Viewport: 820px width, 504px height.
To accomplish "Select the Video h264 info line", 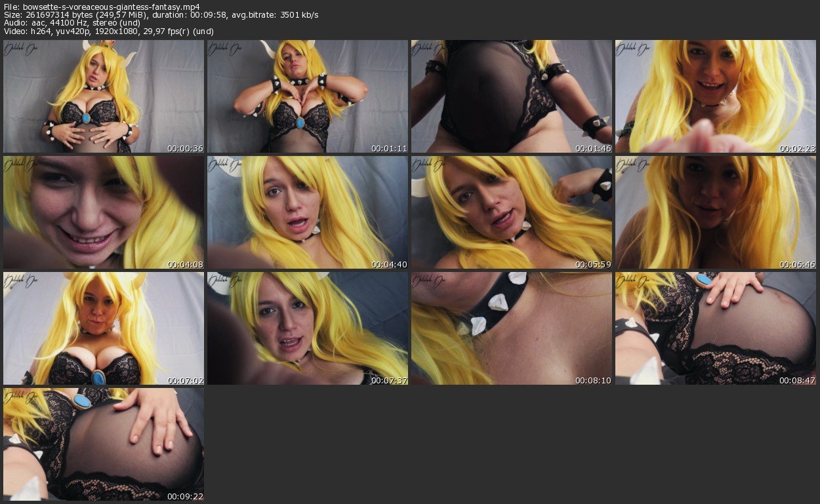I will [108, 31].
